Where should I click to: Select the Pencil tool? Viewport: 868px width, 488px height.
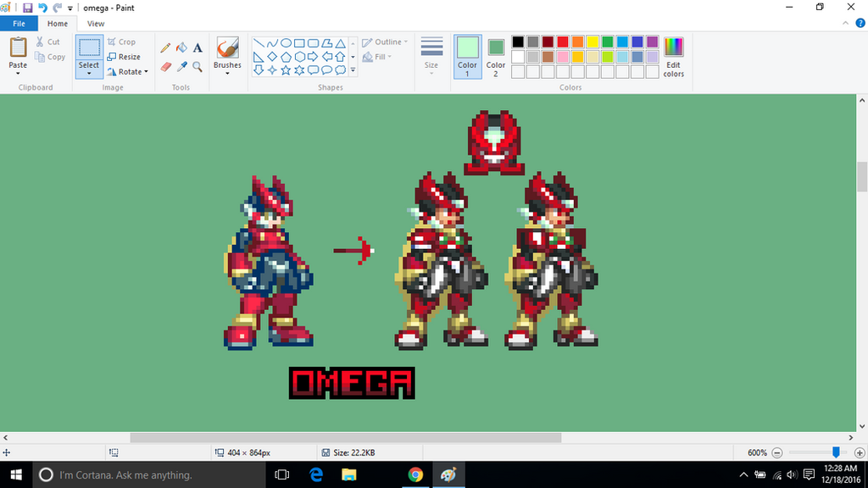point(165,48)
